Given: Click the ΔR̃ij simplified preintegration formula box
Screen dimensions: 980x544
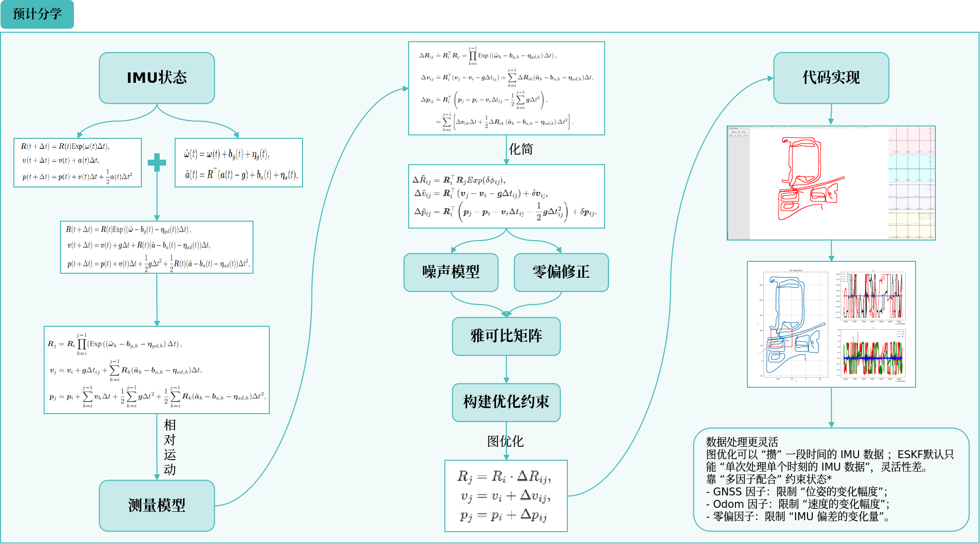Looking at the screenshot, I should (x=506, y=196).
